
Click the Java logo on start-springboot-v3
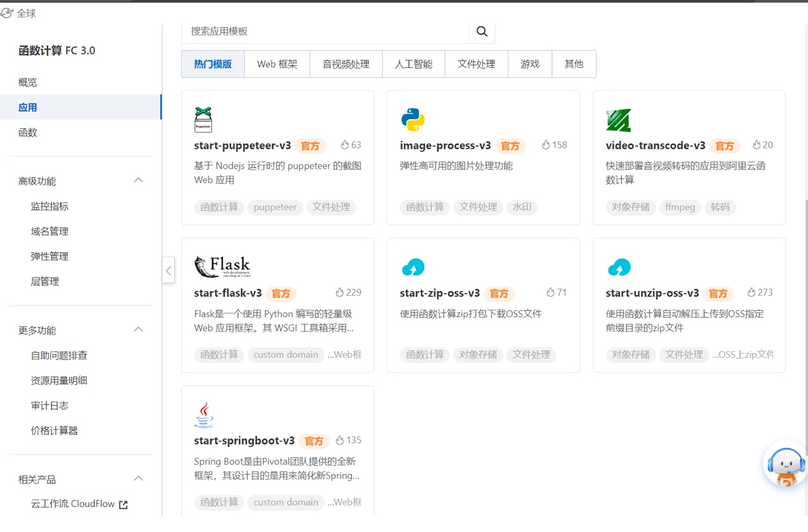pos(203,415)
